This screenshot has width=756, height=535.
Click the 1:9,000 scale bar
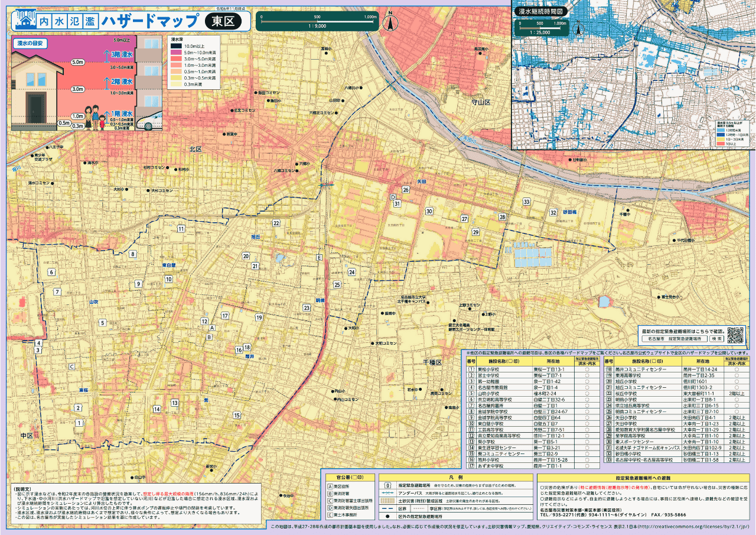click(x=317, y=22)
